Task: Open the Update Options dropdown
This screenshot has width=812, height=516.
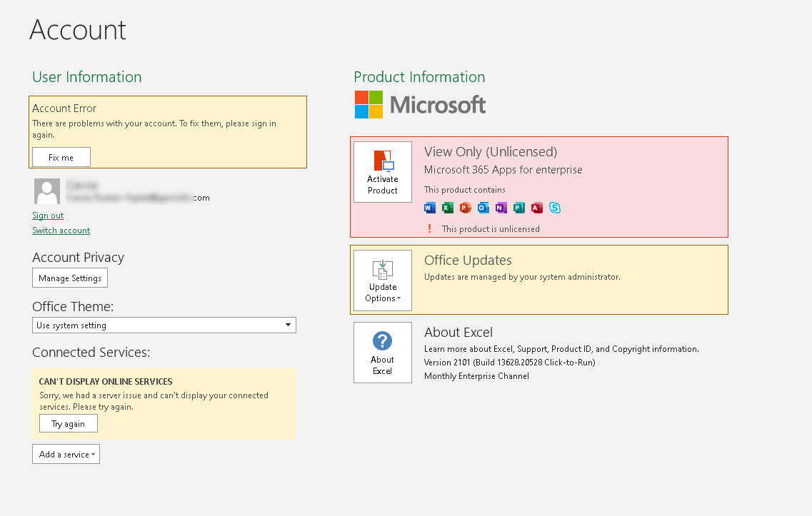Action: click(383, 280)
